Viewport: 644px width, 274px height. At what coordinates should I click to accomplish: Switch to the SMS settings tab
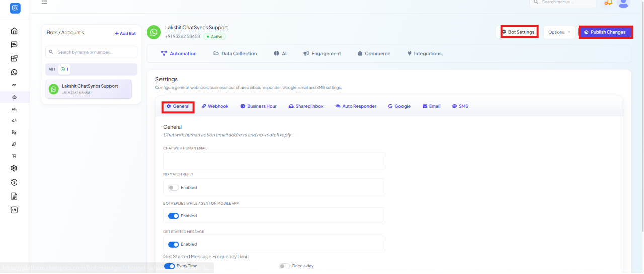click(460, 106)
